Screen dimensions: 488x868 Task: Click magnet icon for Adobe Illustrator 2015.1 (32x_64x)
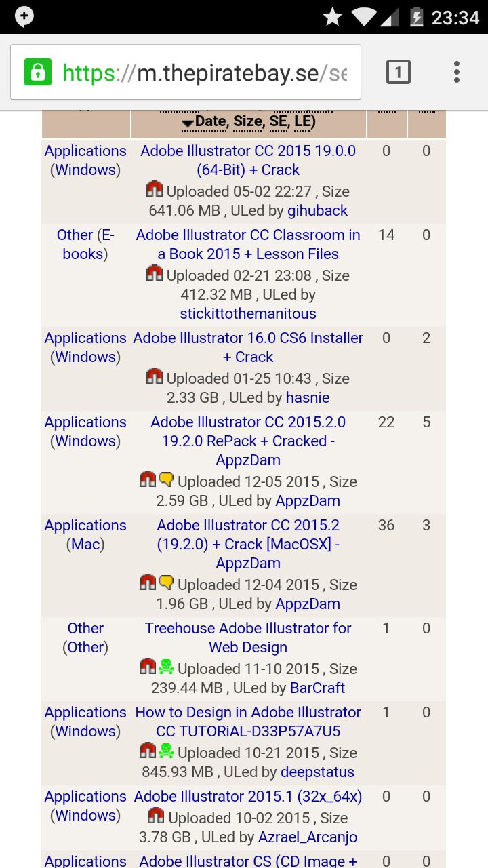coord(156,816)
